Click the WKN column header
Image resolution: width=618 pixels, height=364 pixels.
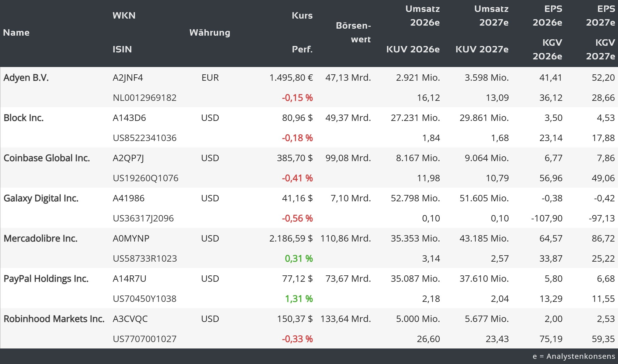point(124,16)
